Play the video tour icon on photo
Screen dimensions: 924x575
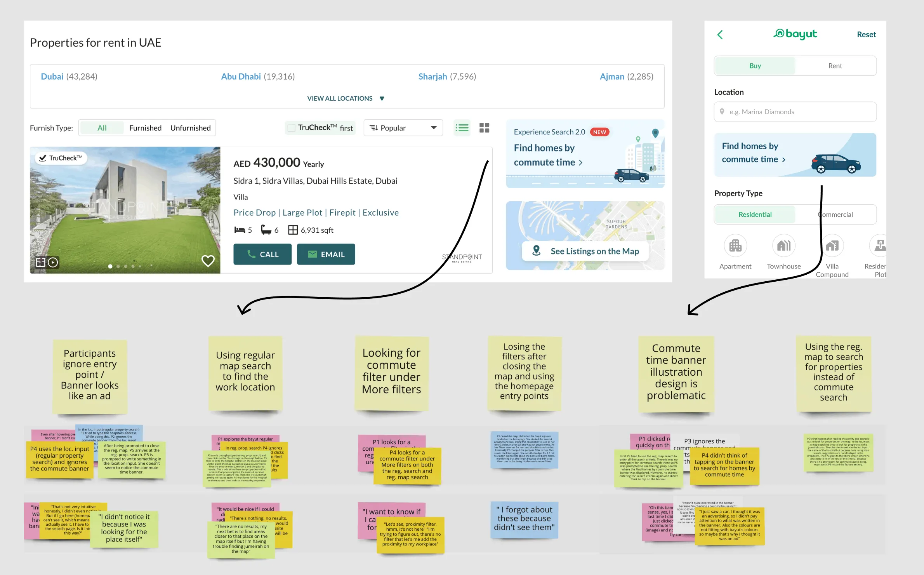pyautogui.click(x=53, y=262)
